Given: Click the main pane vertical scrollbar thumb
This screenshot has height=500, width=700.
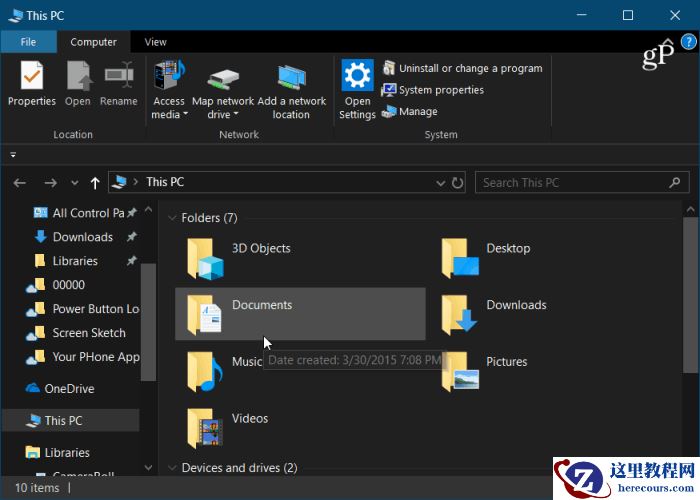Looking at the screenshot, I should click(691, 295).
